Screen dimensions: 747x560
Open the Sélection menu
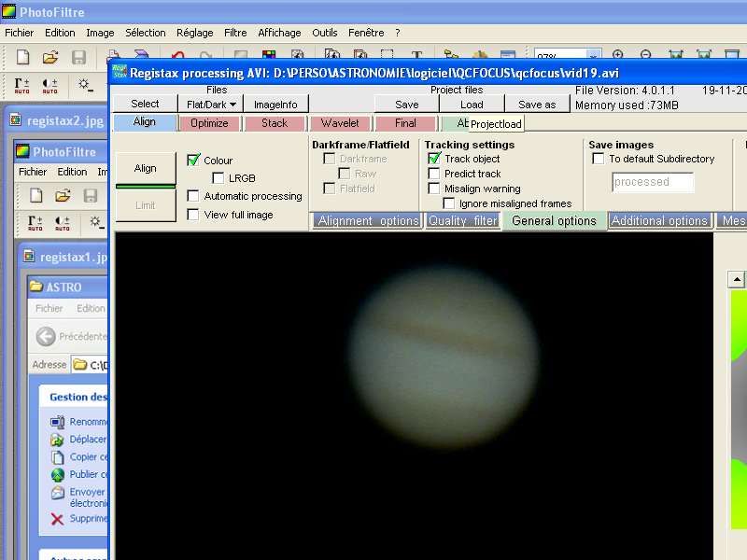146,33
